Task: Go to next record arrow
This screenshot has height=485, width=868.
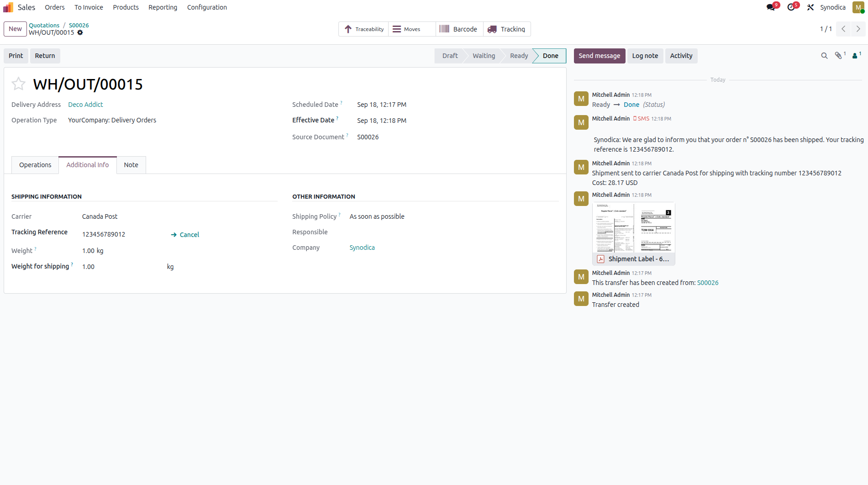Action: pyautogui.click(x=858, y=29)
